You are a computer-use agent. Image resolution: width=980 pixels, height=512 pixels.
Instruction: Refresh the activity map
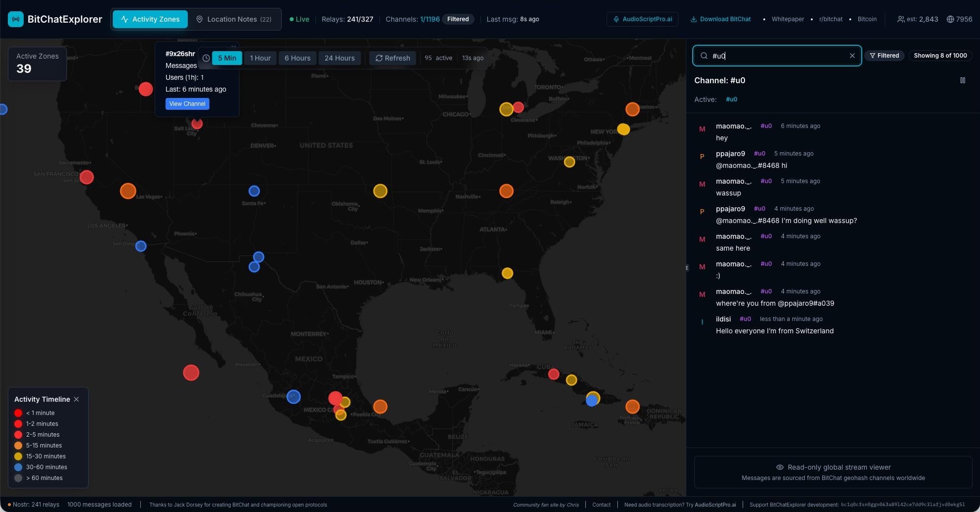point(393,58)
